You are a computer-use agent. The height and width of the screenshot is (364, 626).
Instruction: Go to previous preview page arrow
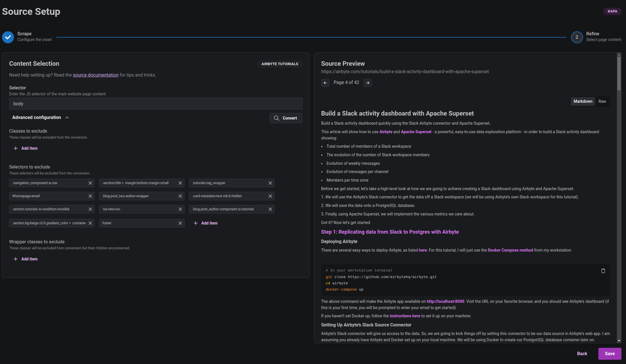coord(325,83)
